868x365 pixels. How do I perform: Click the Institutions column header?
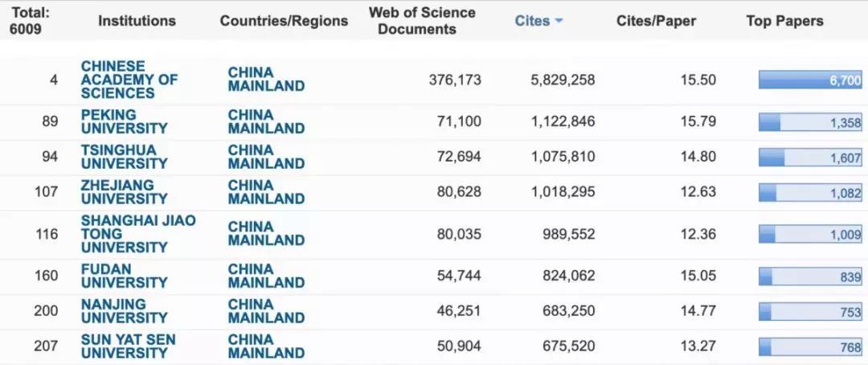(x=137, y=21)
